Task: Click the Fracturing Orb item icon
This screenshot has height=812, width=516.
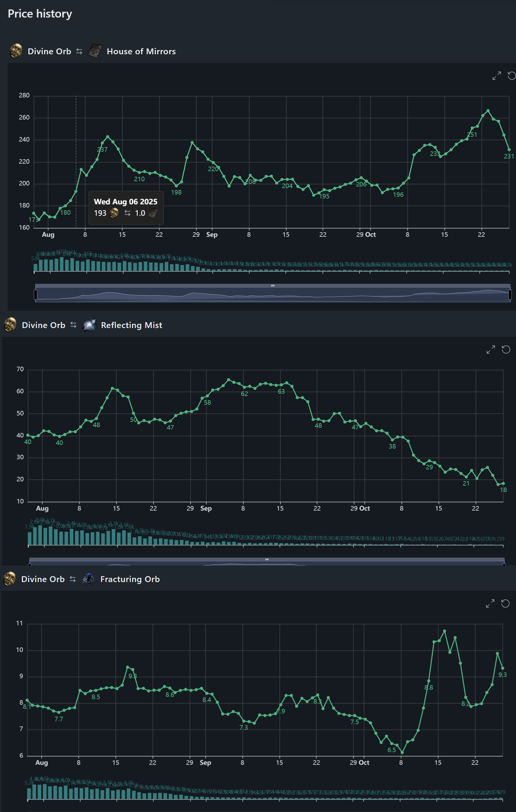Action: click(88, 579)
